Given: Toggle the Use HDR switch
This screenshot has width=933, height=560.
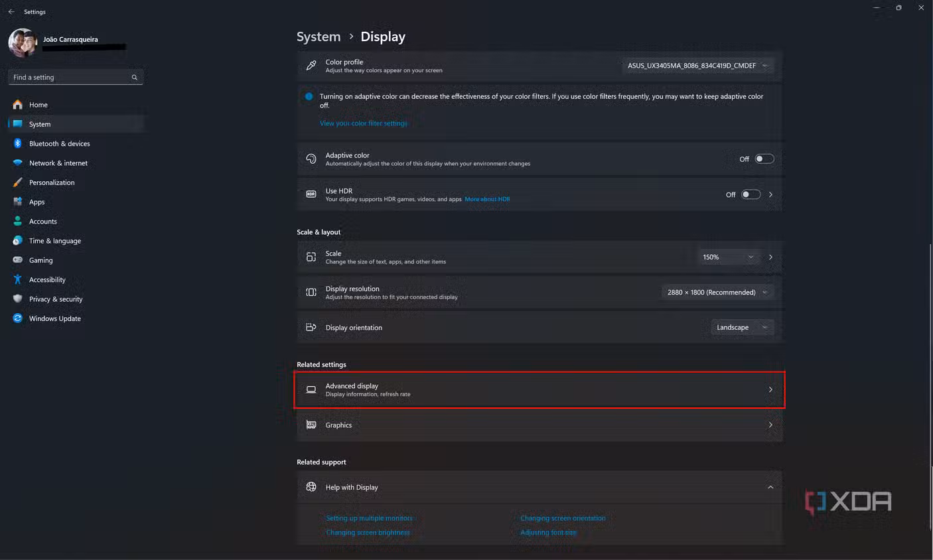Looking at the screenshot, I should click(x=751, y=194).
